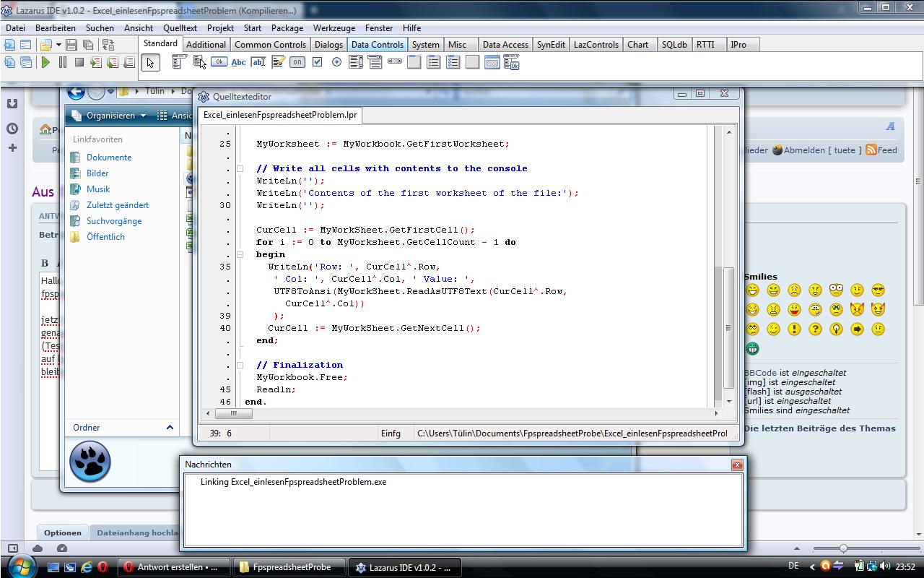
Task: Open Bilder in Explorer favorites
Action: click(97, 173)
